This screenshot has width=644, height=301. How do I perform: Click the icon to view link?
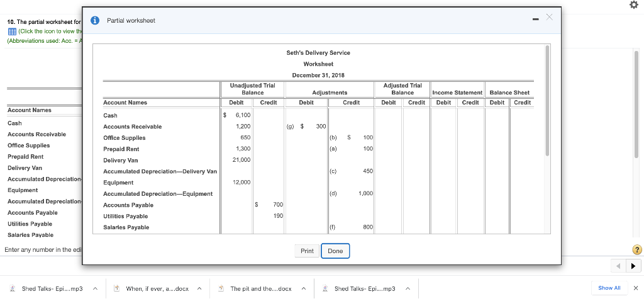(x=50, y=31)
